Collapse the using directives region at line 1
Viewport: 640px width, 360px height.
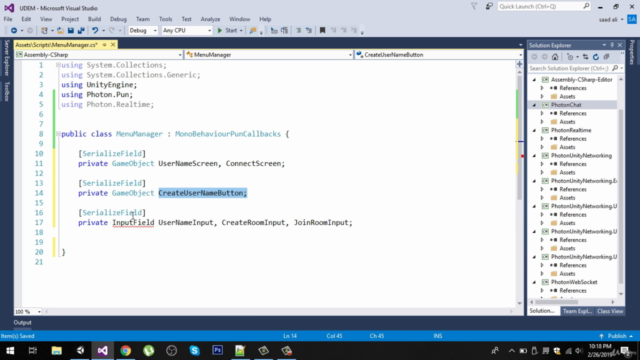(58, 65)
